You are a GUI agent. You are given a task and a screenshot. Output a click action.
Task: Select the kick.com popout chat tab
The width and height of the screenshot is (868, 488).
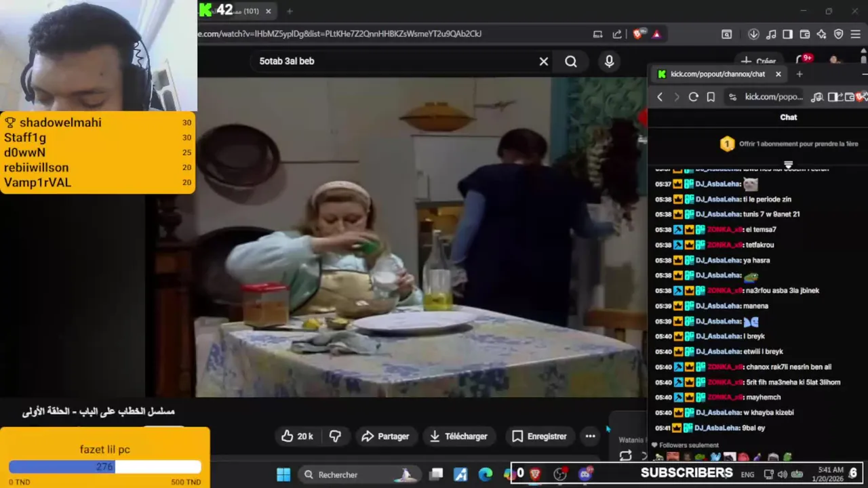[x=719, y=74]
